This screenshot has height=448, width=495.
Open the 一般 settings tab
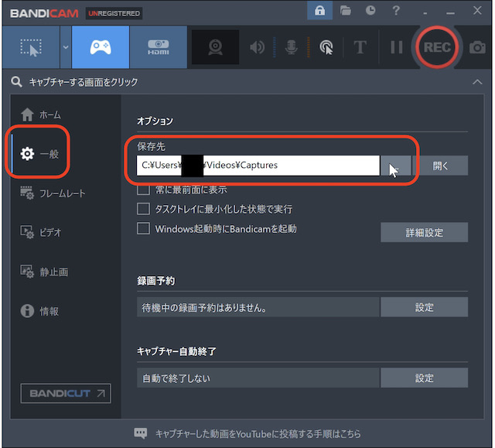pyautogui.click(x=39, y=154)
